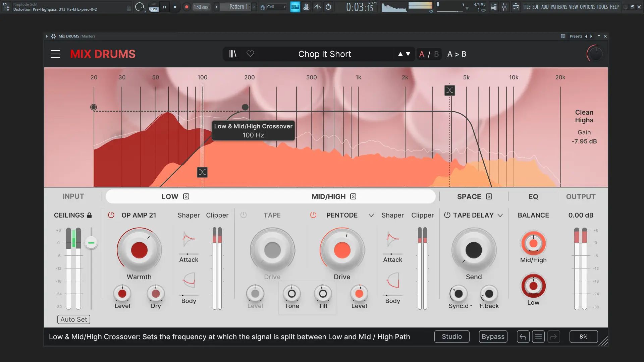This screenshot has width=644, height=362.
Task: Select the Playlist icon in FL Studio toolbar
Action: (x=493, y=7)
